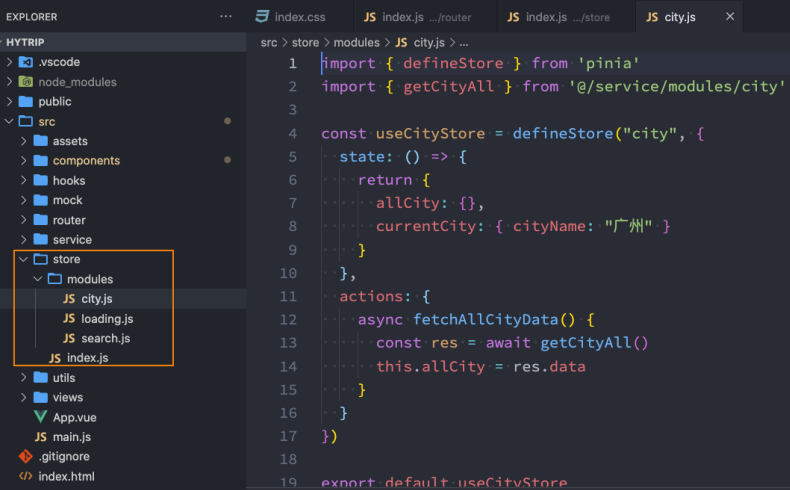Expand the views folder chevron
The height and width of the screenshot is (490, 790).
pyautogui.click(x=24, y=397)
